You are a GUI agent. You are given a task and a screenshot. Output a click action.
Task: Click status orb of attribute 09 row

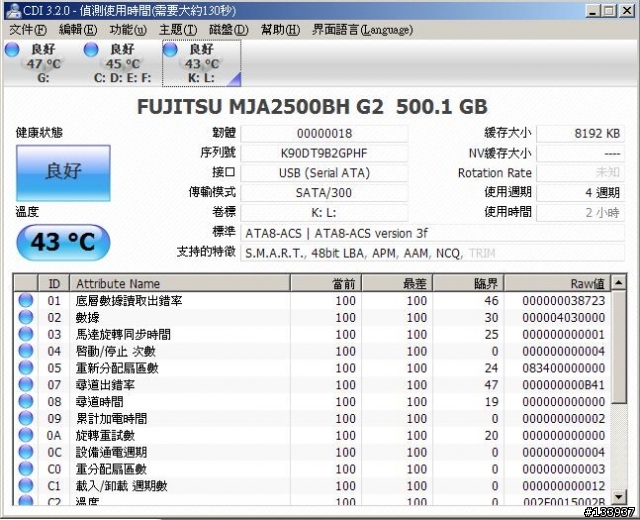pyautogui.click(x=26, y=418)
